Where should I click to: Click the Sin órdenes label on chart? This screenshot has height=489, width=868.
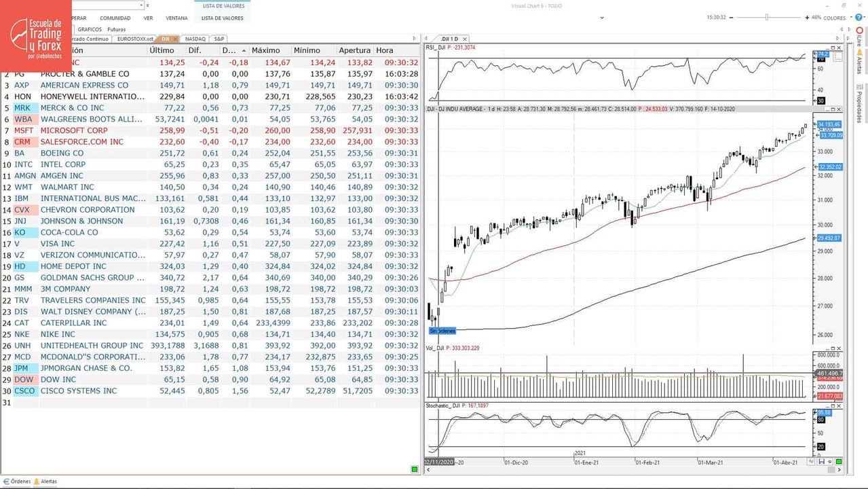[x=442, y=331]
